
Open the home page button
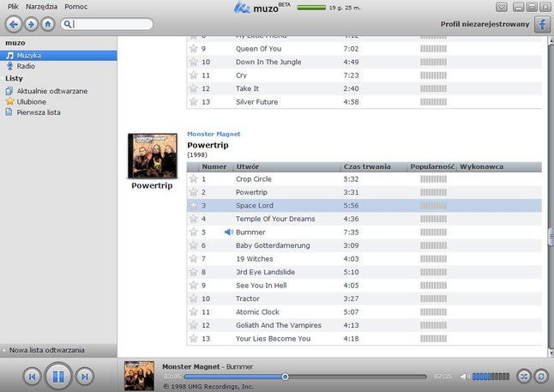(x=48, y=24)
